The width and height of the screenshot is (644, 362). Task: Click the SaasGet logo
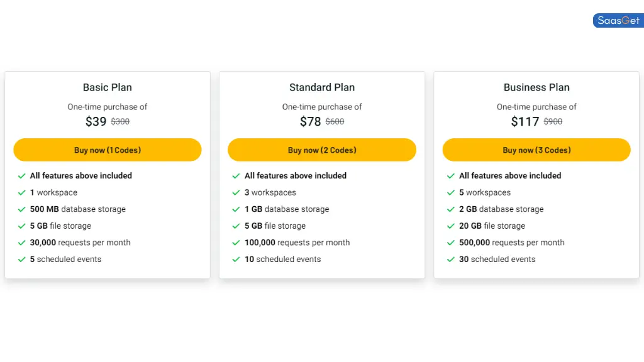618,20
